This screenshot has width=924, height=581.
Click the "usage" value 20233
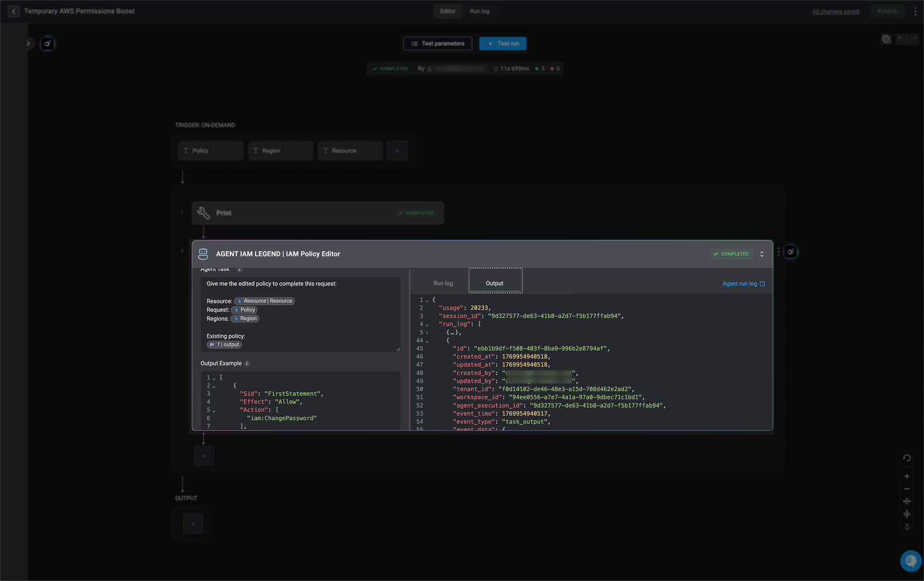coord(479,308)
